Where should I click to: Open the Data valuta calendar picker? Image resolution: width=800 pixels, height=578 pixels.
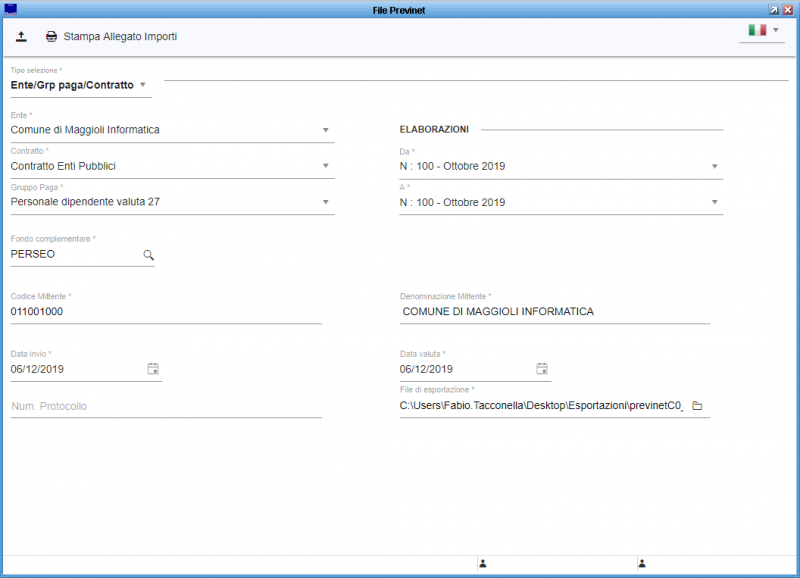tap(542, 369)
